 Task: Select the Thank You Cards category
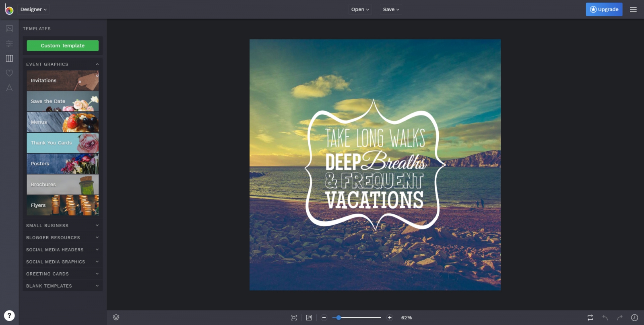click(x=63, y=143)
